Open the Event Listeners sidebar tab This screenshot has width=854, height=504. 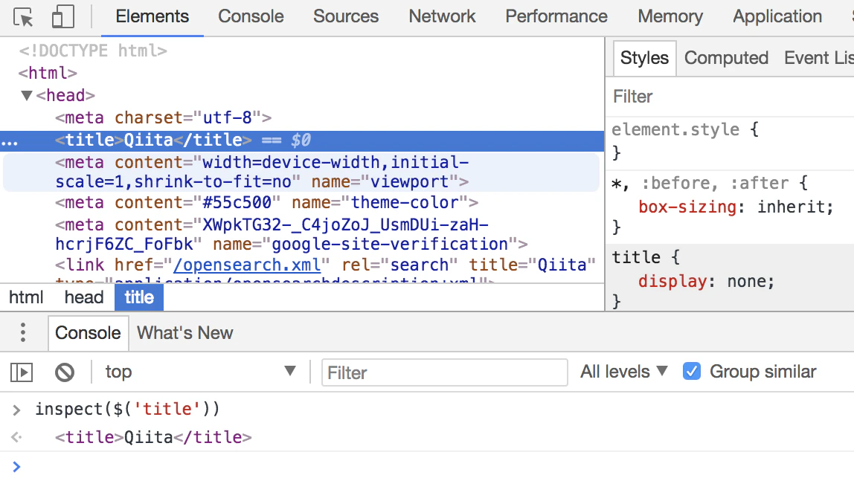click(818, 58)
